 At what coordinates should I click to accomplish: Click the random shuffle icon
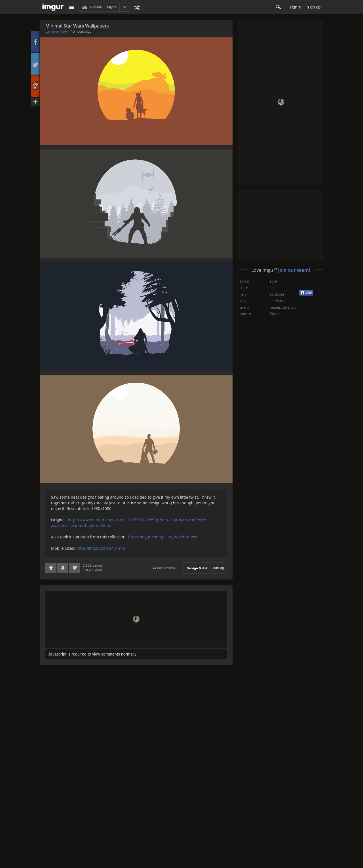coord(137,7)
